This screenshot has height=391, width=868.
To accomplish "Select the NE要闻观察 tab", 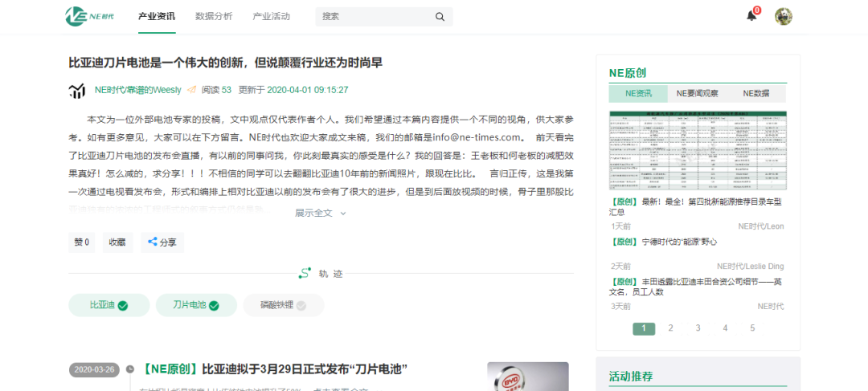I will coord(698,93).
